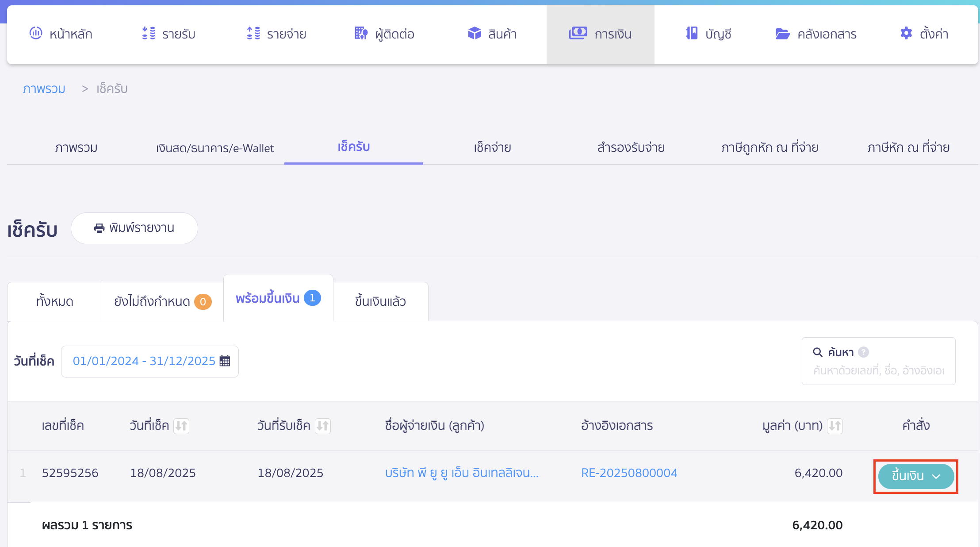
Task: Open the calendar icon in the date field
Action: point(225,361)
